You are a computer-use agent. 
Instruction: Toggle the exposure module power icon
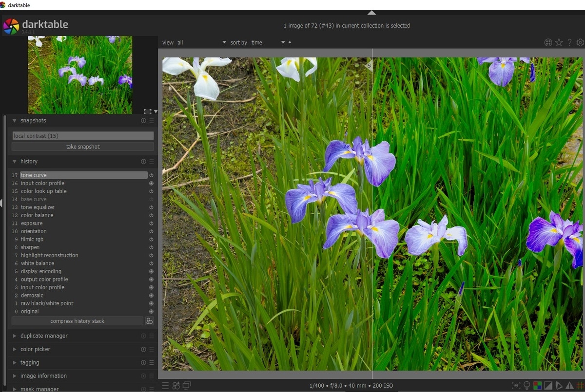[x=151, y=224]
